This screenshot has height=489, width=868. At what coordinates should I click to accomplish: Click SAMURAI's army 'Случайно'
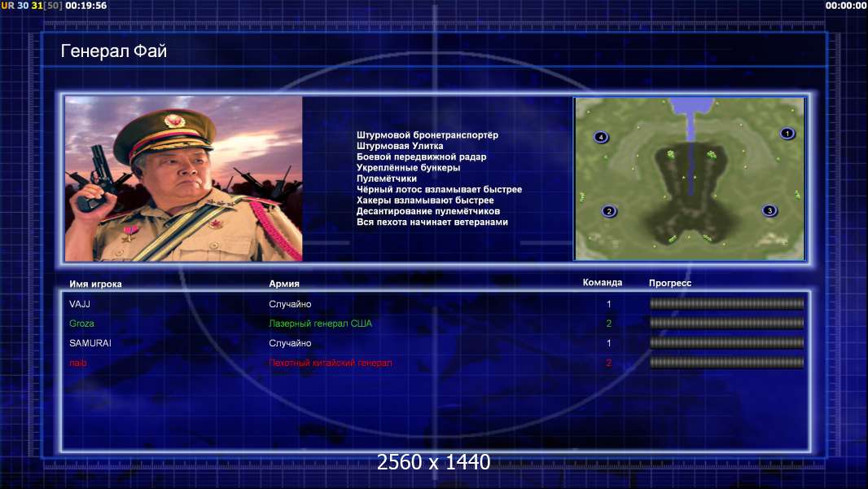click(x=290, y=343)
